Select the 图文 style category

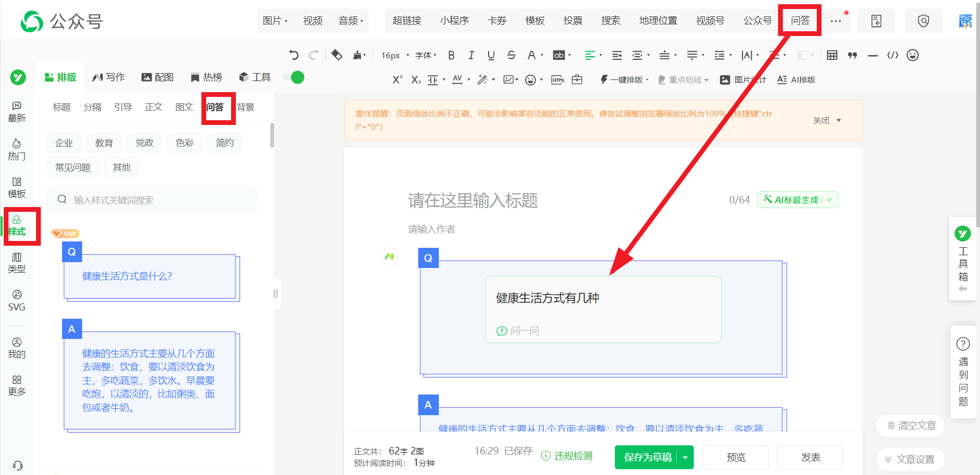point(184,107)
